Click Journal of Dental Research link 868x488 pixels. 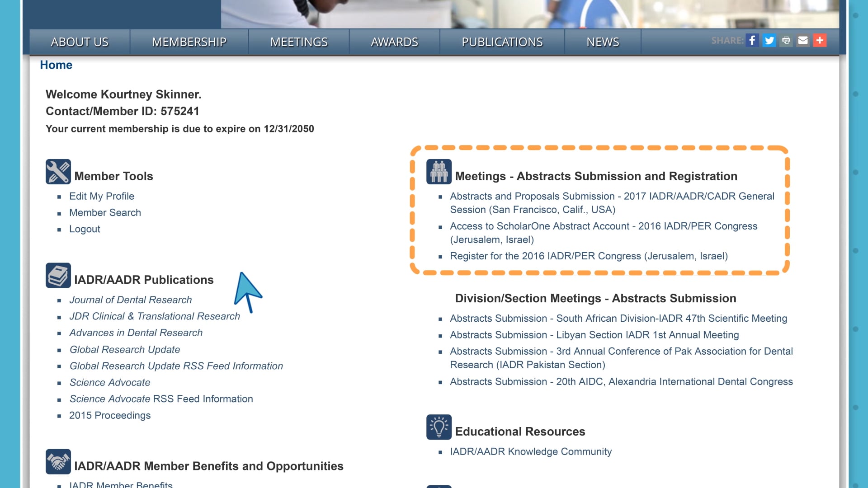tap(131, 300)
